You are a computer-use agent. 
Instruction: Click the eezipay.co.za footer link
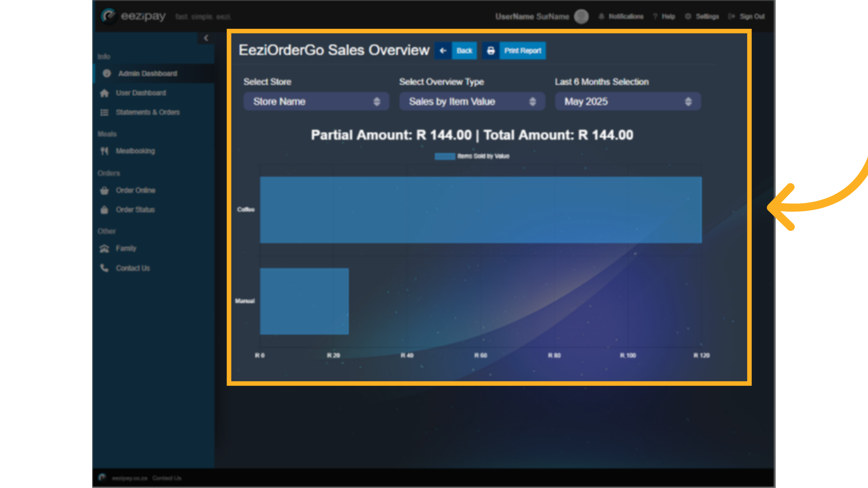(130, 478)
